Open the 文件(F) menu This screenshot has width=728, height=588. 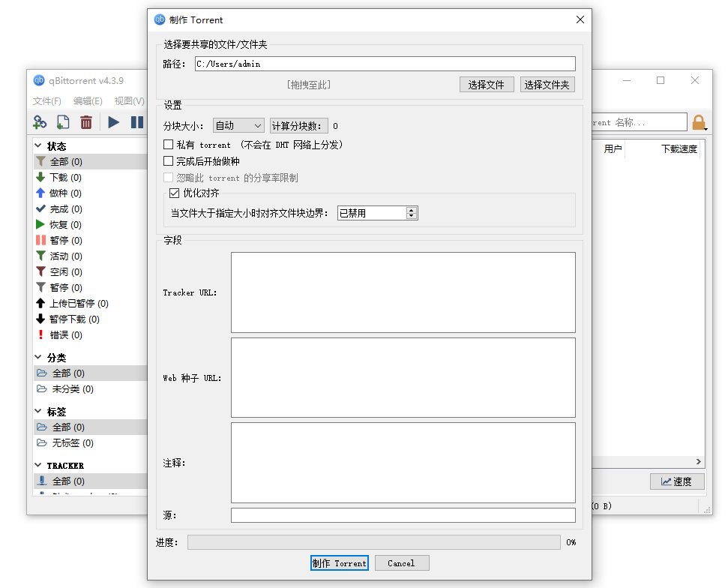[x=47, y=101]
